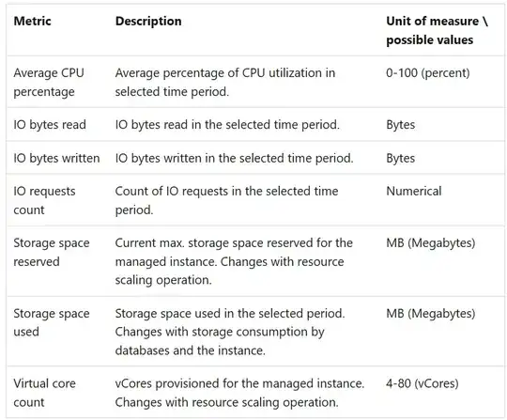Click the IO bytes written metric name
The height and width of the screenshot is (420, 507).
[x=56, y=158]
